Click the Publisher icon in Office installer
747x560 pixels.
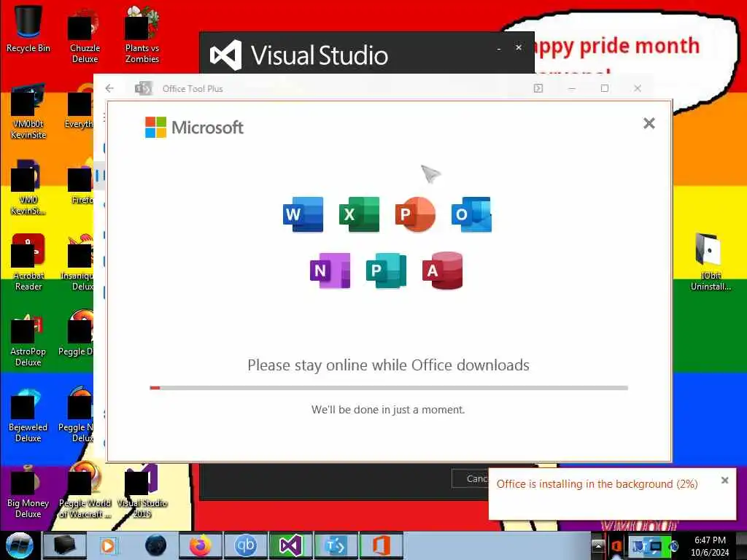(387, 271)
